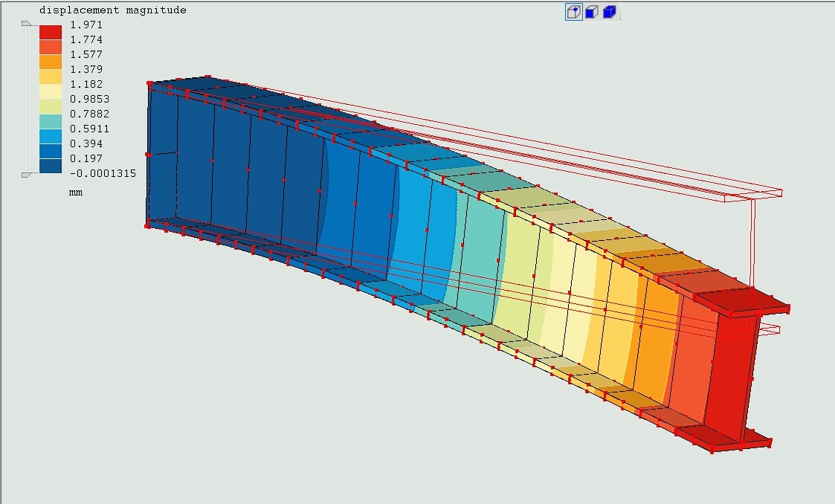
Task: Select the face selection cube icon
Action: pyautogui.click(x=592, y=12)
